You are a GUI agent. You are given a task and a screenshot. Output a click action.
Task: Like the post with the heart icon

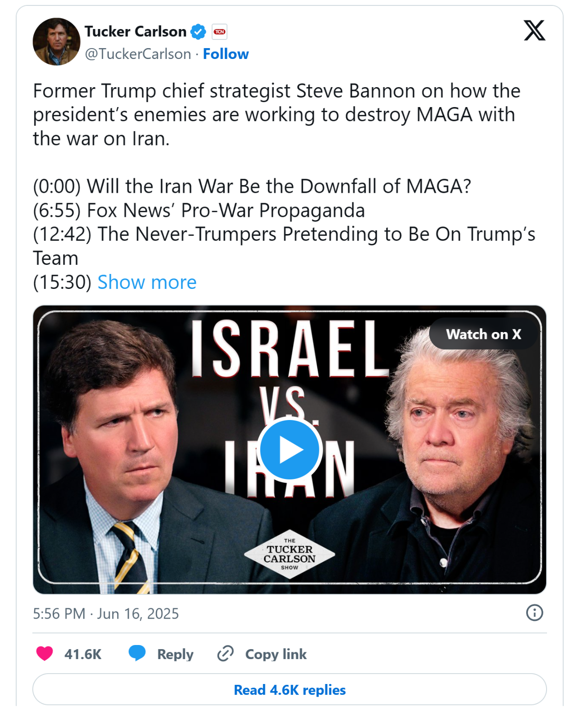(44, 654)
